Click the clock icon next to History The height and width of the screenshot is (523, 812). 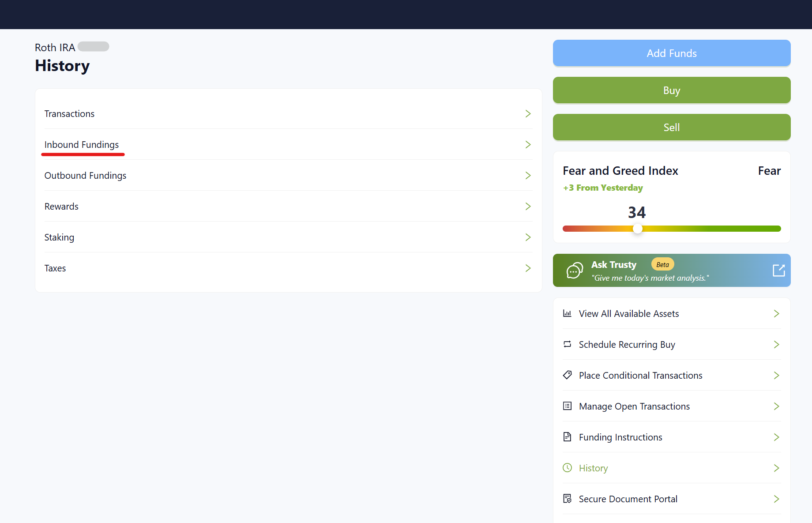(x=567, y=468)
